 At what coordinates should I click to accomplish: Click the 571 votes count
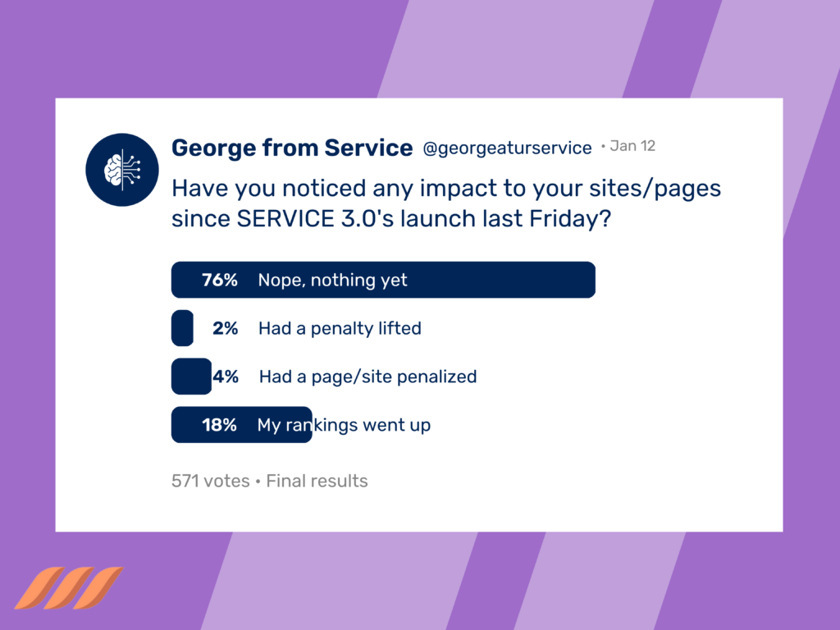coord(211,481)
